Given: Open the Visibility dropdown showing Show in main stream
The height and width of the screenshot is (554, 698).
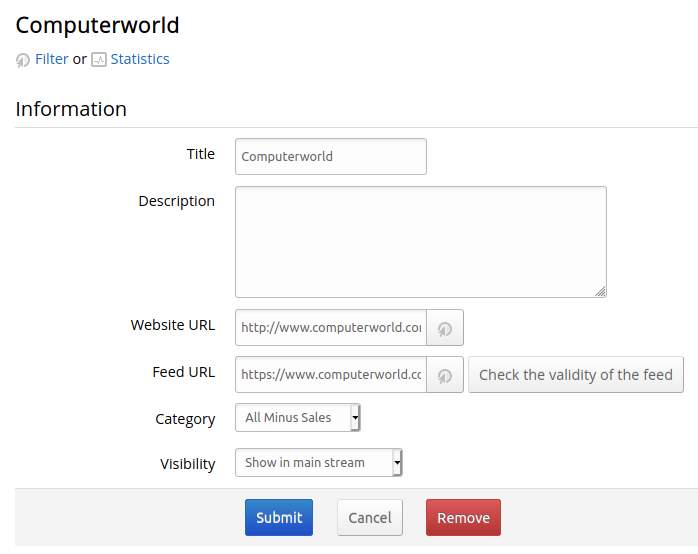Looking at the screenshot, I should pyautogui.click(x=319, y=463).
